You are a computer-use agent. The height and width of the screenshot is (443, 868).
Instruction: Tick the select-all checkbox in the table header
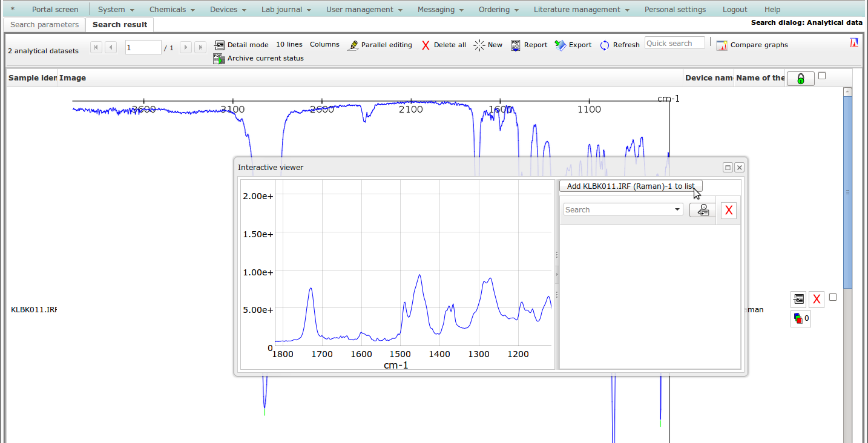821,76
